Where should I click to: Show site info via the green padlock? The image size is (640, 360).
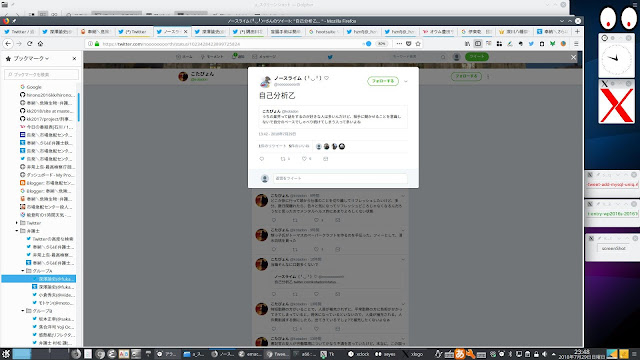point(97,44)
